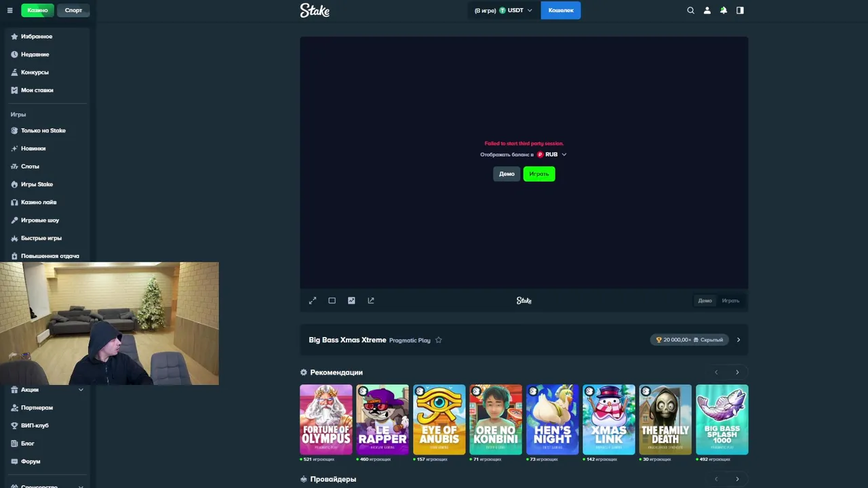This screenshot has height=488, width=868.
Task: Open the Ore No Konbini game
Action: (x=496, y=420)
